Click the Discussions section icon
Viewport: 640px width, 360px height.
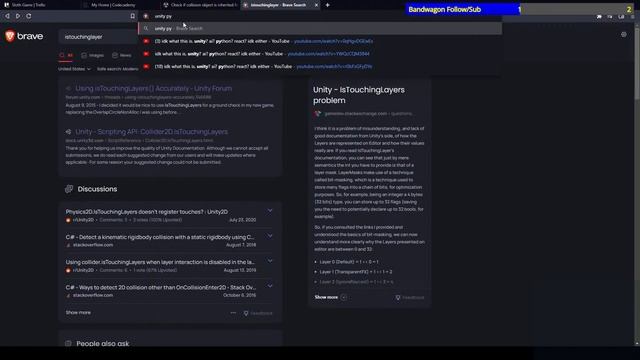click(69, 189)
